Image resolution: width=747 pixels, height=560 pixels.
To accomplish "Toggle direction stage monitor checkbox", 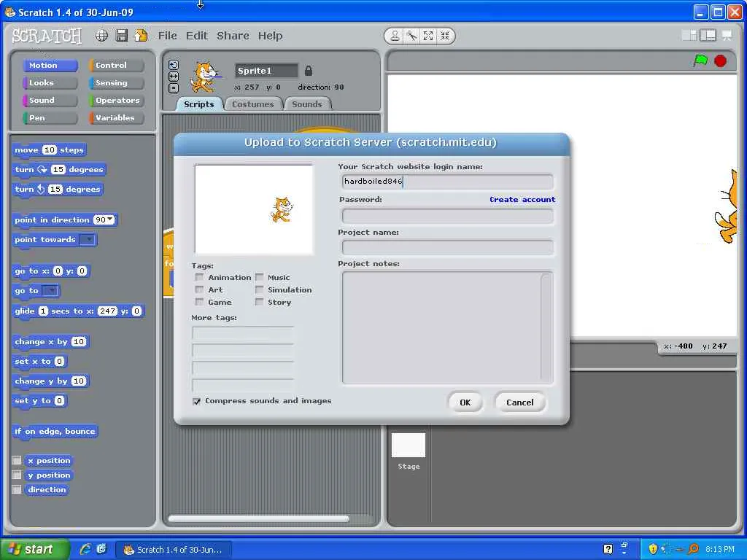I will [x=17, y=489].
